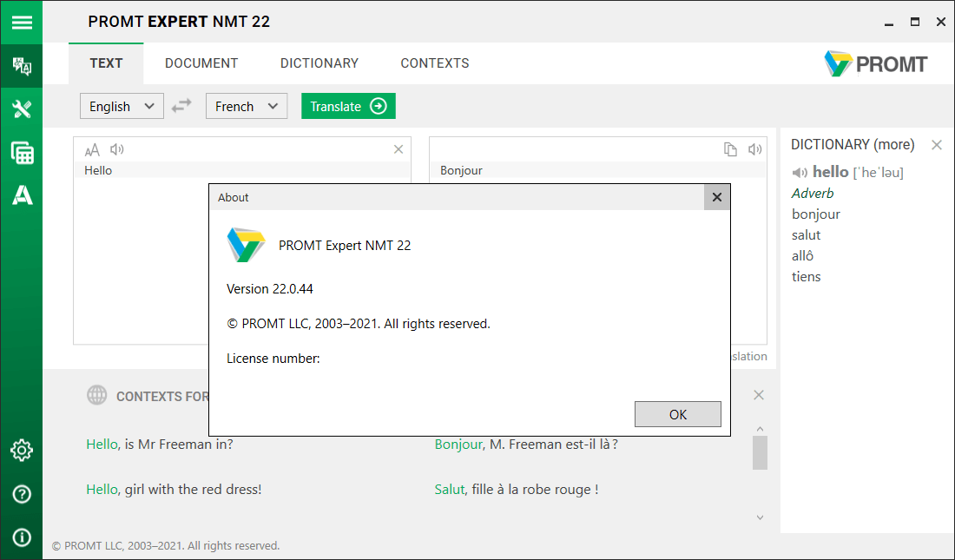Click example 'Hello, girl with the red dress!'
This screenshot has width=955, height=560.
click(x=174, y=490)
